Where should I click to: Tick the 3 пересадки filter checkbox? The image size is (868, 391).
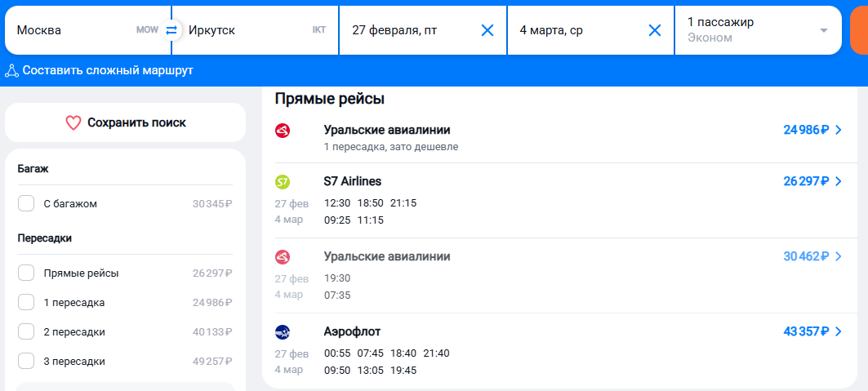tap(26, 361)
